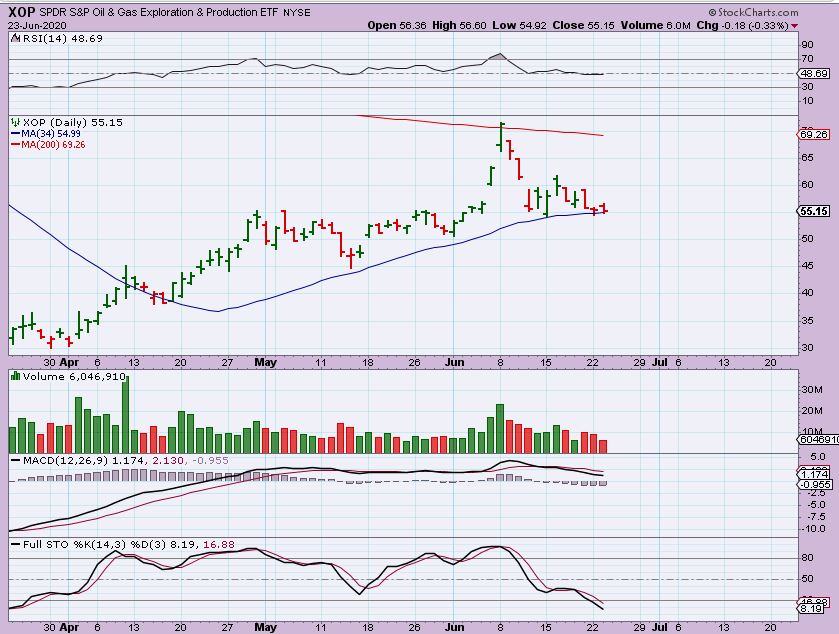Viewport: 839px width, 634px height.
Task: Click the 55.15 price tag on axis
Action: pos(814,211)
